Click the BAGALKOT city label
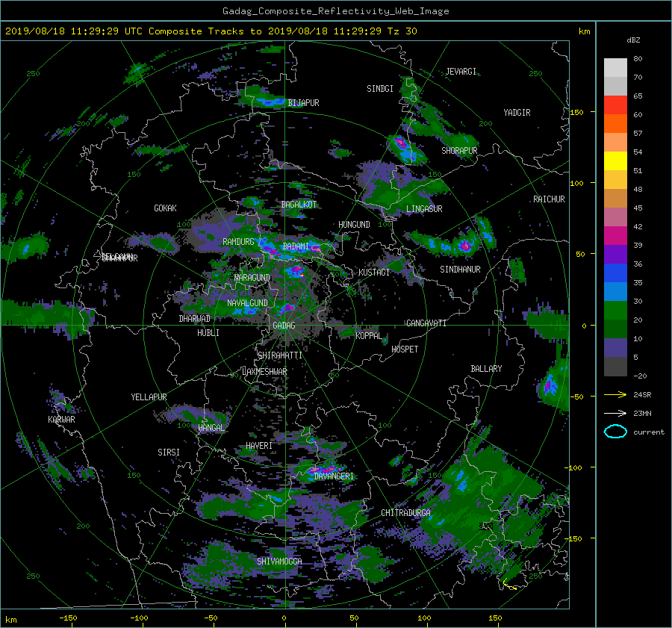The image size is (672, 628). (x=299, y=205)
